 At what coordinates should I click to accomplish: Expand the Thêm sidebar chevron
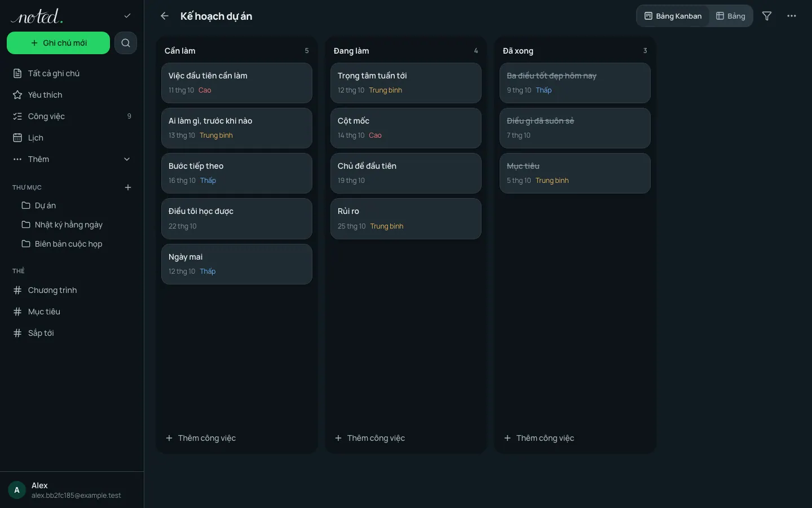(x=127, y=159)
